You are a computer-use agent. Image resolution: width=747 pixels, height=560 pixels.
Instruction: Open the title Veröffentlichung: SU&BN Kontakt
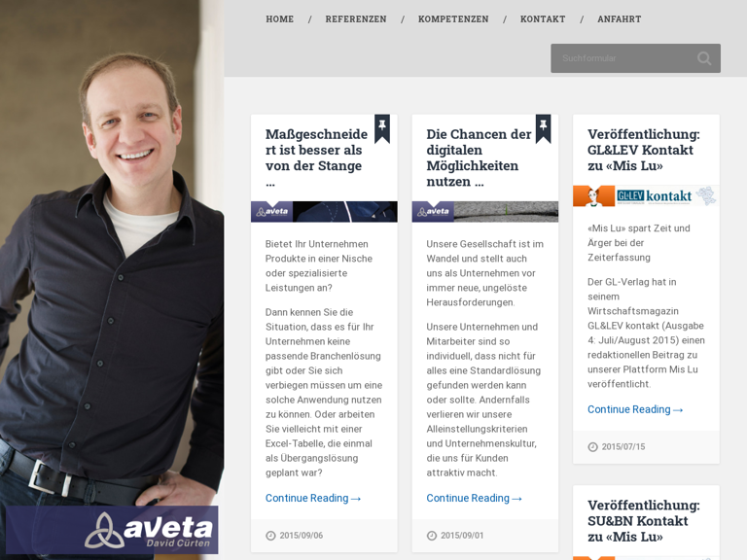click(644, 521)
